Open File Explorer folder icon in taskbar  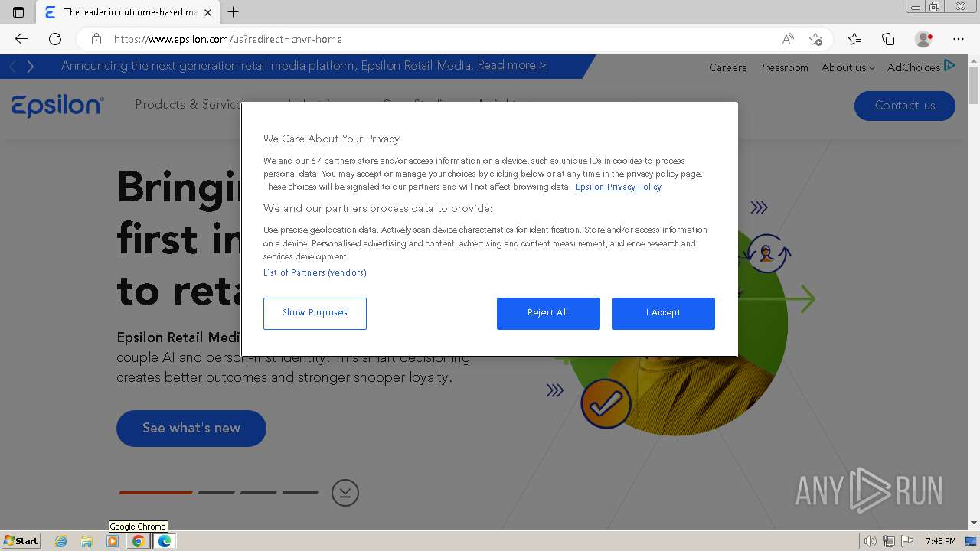point(87,541)
